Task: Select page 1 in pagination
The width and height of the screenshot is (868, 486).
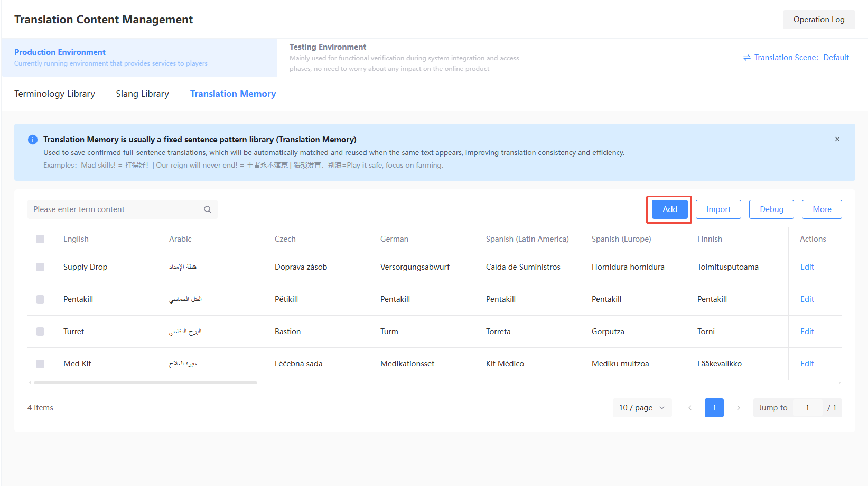Action: click(x=714, y=408)
